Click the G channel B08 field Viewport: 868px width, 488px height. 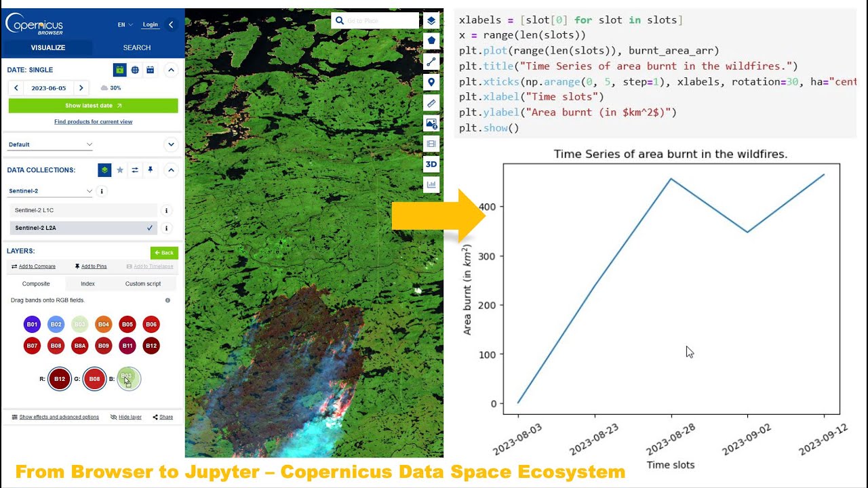point(94,379)
